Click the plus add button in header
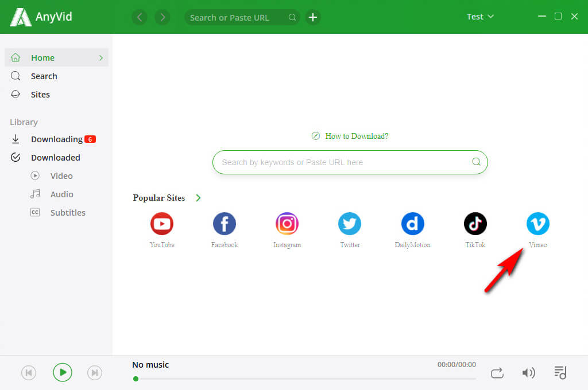 click(x=313, y=17)
